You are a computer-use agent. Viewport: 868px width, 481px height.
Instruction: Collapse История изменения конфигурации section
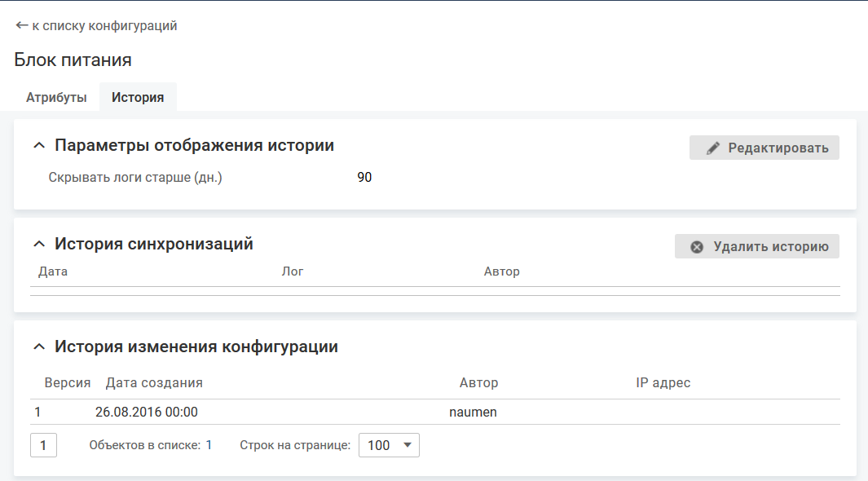(38, 347)
